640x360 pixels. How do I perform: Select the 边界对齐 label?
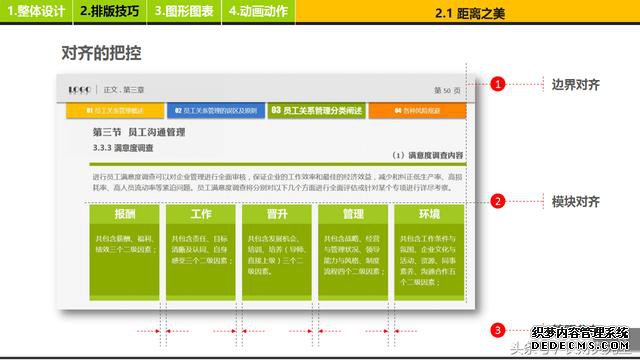pos(576,84)
